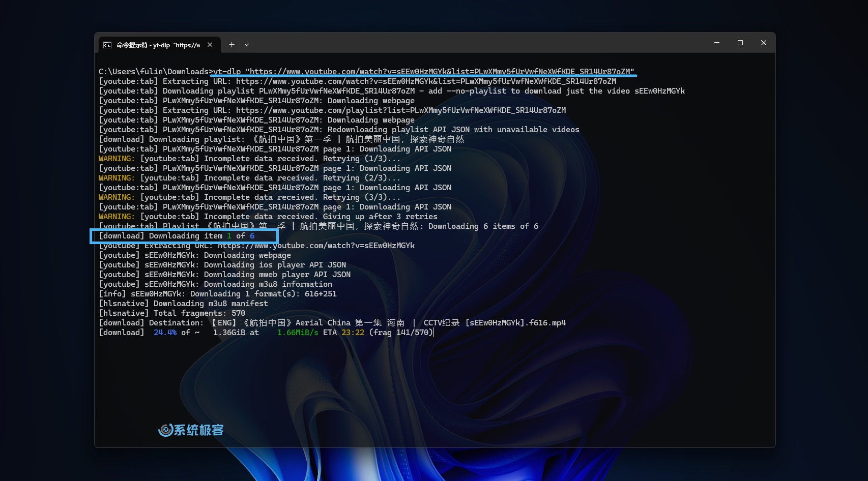Image resolution: width=868 pixels, height=481 pixels.
Task: Click the "Retrying (2/3)" warning line
Action: [249, 178]
